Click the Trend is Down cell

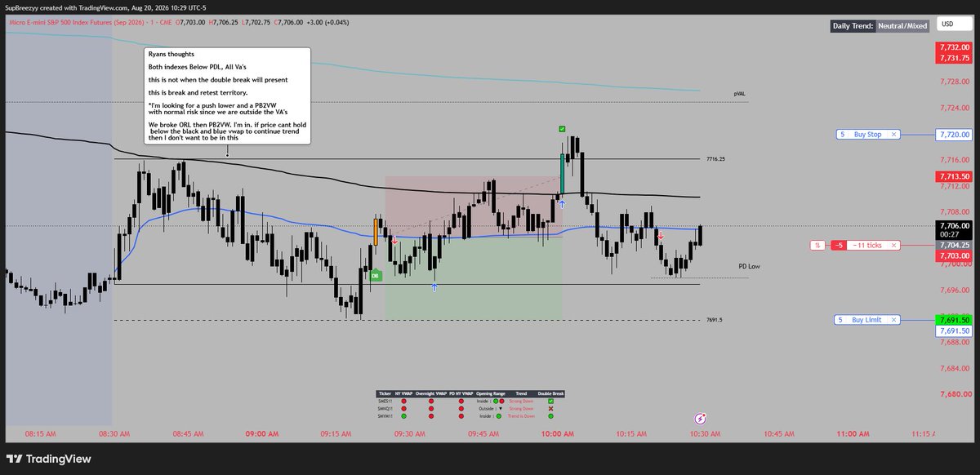(521, 416)
